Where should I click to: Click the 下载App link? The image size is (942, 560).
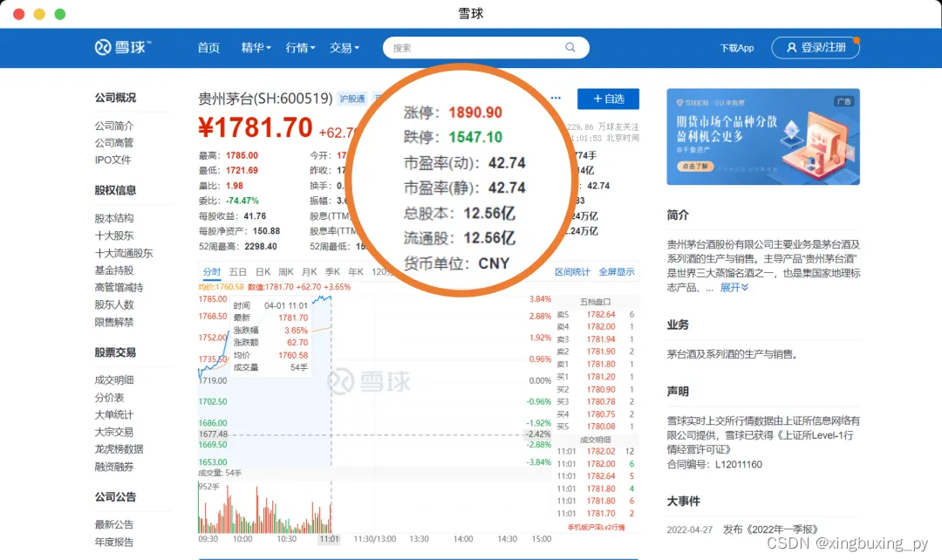click(736, 48)
